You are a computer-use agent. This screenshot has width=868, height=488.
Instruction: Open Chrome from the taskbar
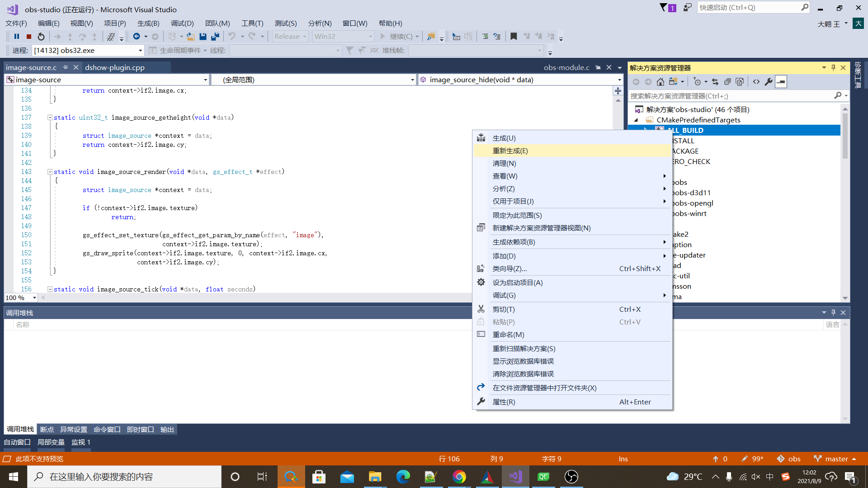[x=459, y=477]
